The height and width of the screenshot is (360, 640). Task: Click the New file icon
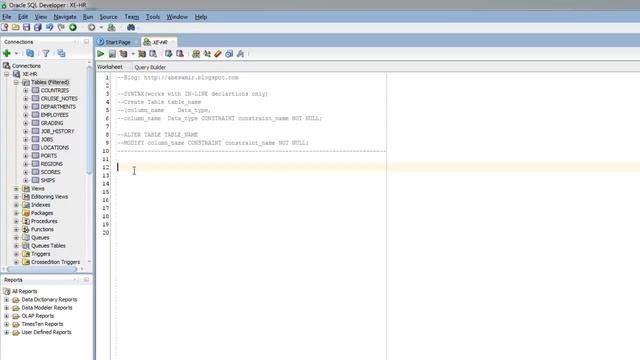tap(5, 27)
